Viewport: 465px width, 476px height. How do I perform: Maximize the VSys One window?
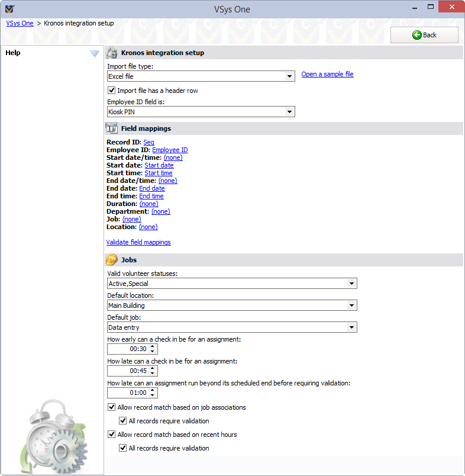coord(431,7)
